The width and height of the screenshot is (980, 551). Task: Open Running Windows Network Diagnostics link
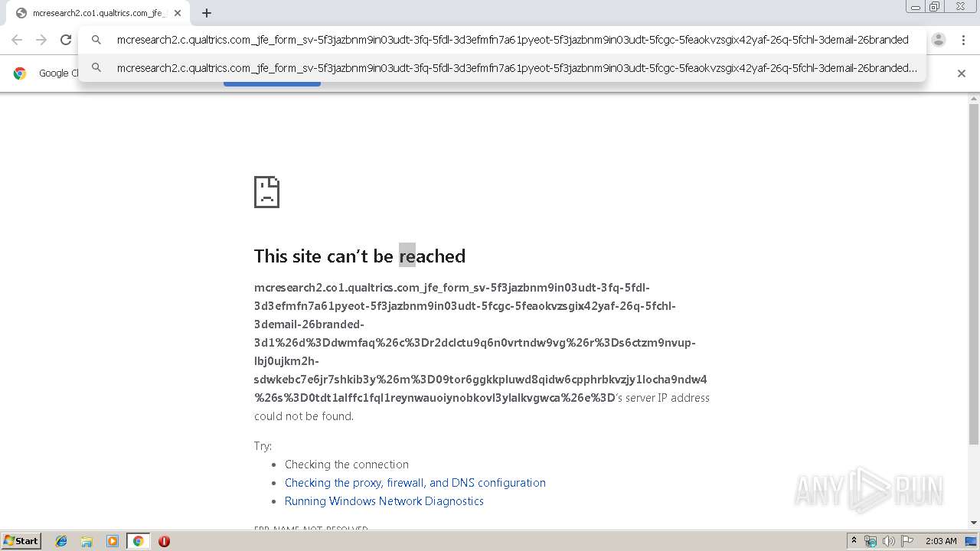point(384,501)
